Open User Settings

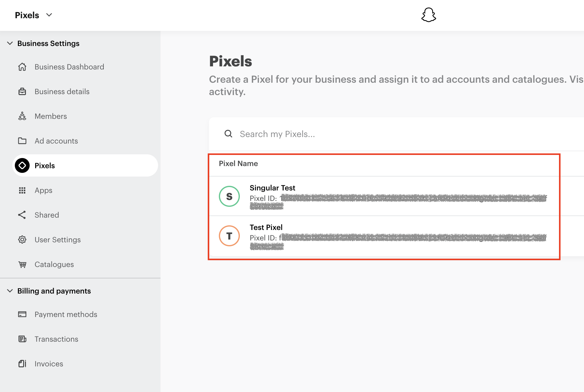(58, 240)
